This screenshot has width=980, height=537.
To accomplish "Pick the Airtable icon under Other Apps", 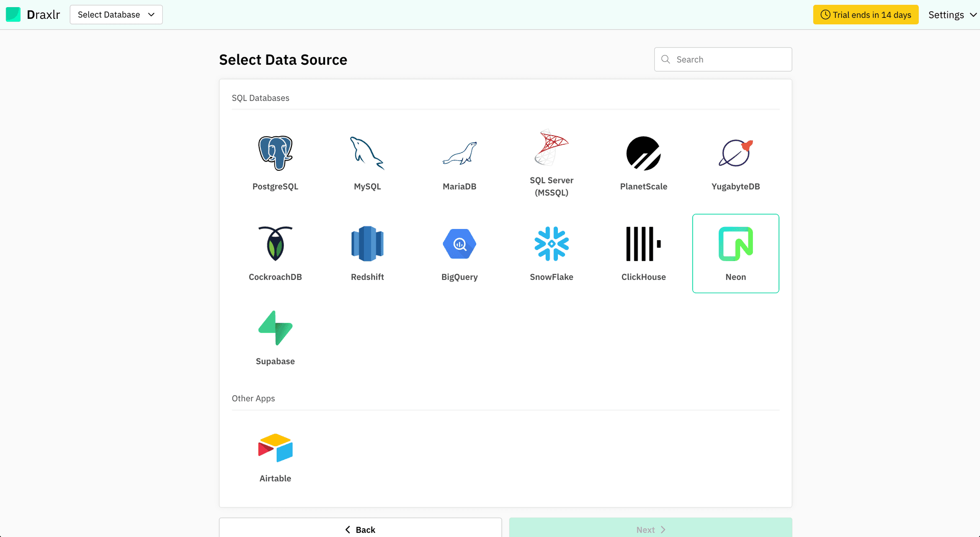I will 275,447.
